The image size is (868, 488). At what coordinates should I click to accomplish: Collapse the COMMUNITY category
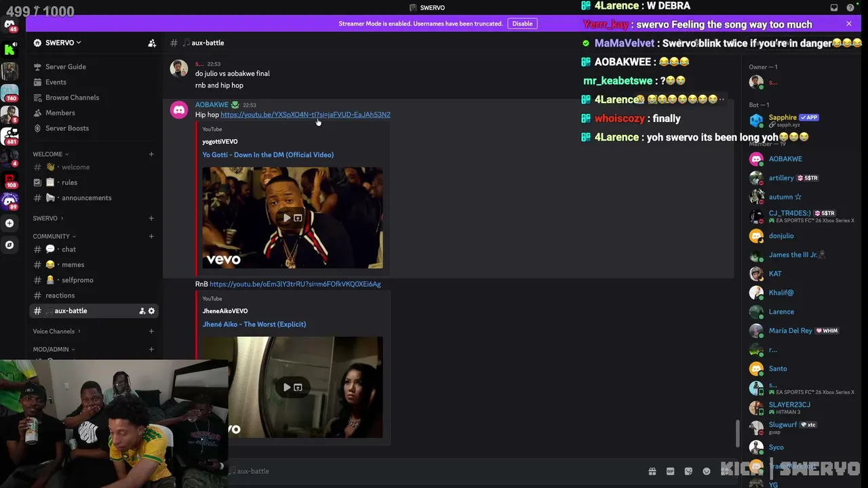pyautogui.click(x=55, y=236)
